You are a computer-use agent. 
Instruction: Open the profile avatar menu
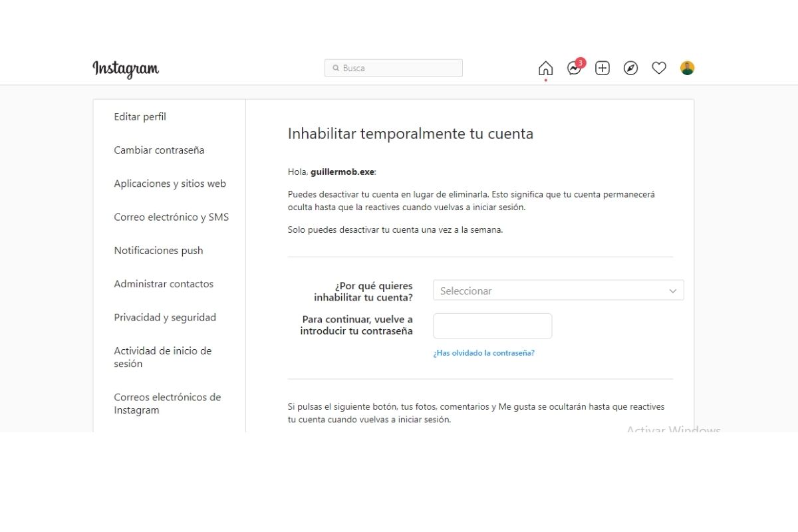point(687,68)
